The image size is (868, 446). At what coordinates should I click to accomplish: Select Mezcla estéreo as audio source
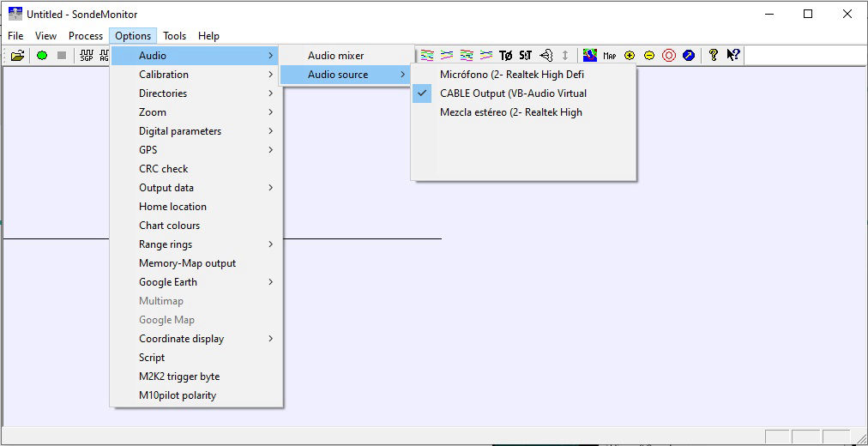[510, 112]
